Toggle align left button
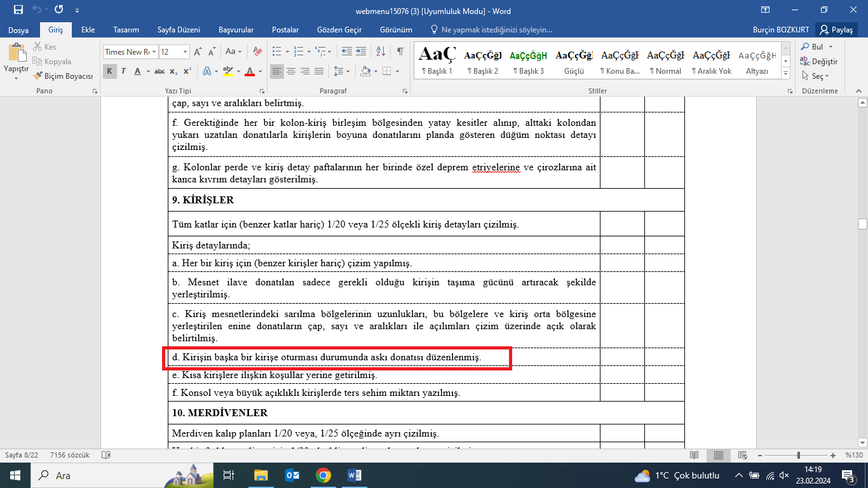 (x=277, y=71)
